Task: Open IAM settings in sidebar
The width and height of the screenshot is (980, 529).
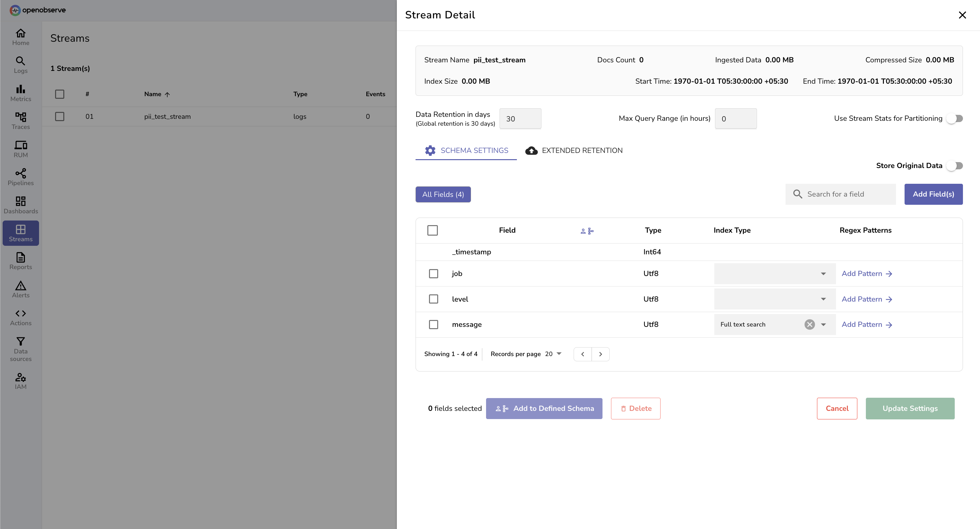Action: pos(21,381)
